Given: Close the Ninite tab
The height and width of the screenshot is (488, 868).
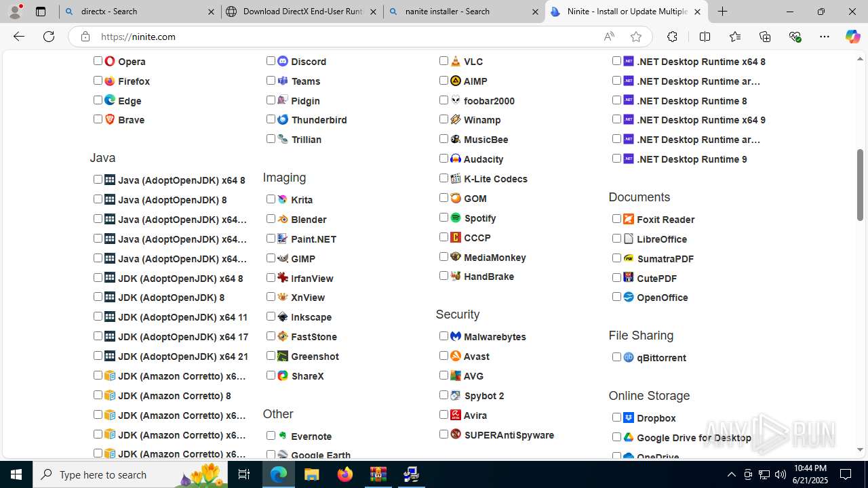Looking at the screenshot, I should coord(697,12).
